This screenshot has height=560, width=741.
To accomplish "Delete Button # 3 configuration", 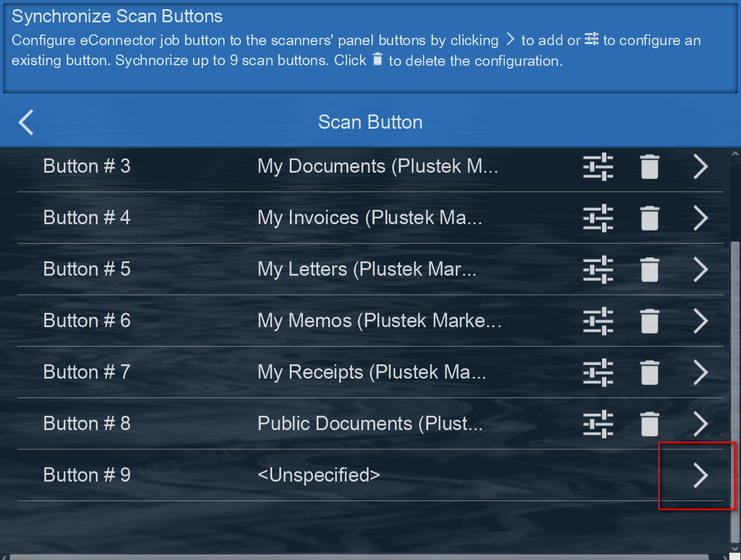I will (x=650, y=167).
